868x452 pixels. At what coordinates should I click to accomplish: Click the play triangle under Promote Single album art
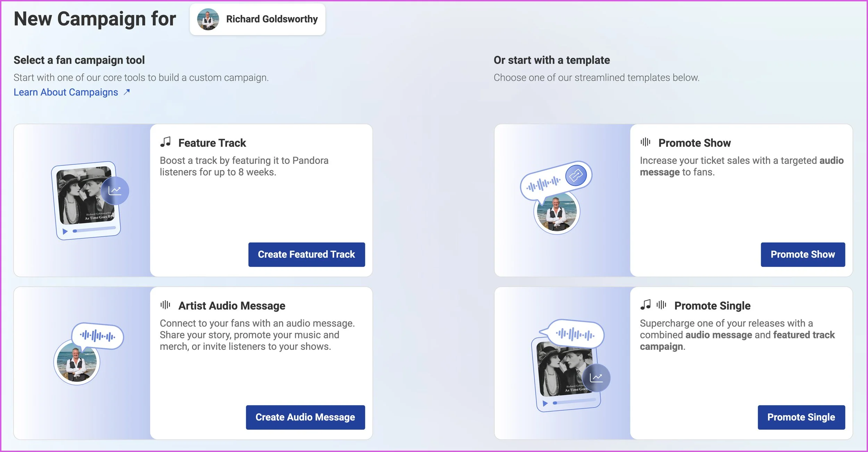tap(545, 403)
